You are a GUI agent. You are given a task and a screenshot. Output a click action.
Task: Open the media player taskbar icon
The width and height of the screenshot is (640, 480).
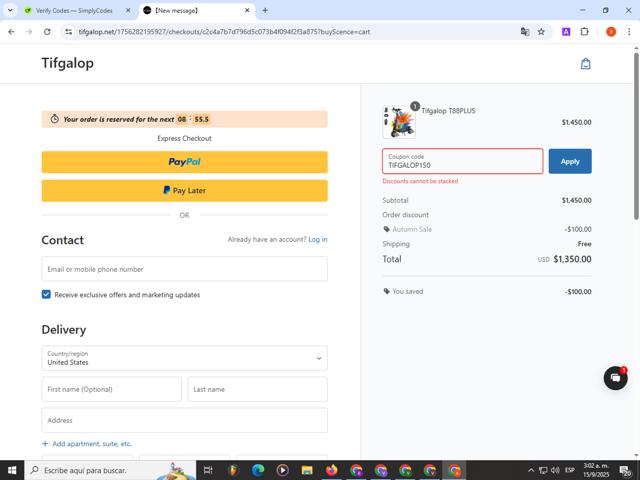pyautogui.click(x=282, y=470)
